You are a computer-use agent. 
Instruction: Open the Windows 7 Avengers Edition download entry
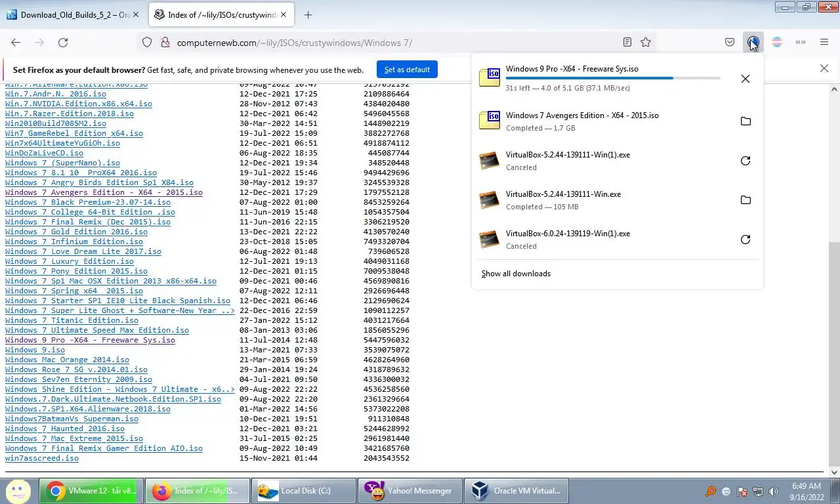pos(617,121)
